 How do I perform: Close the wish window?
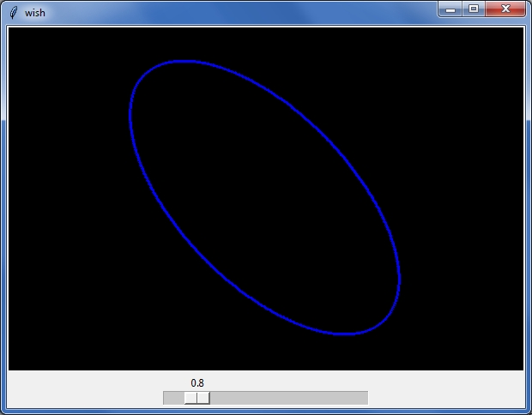coord(505,9)
